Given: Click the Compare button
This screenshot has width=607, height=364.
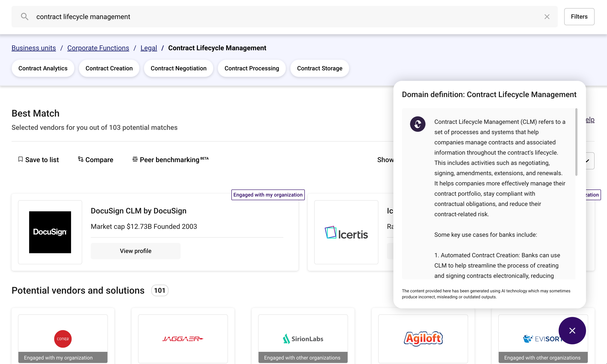Looking at the screenshot, I should pos(95,160).
